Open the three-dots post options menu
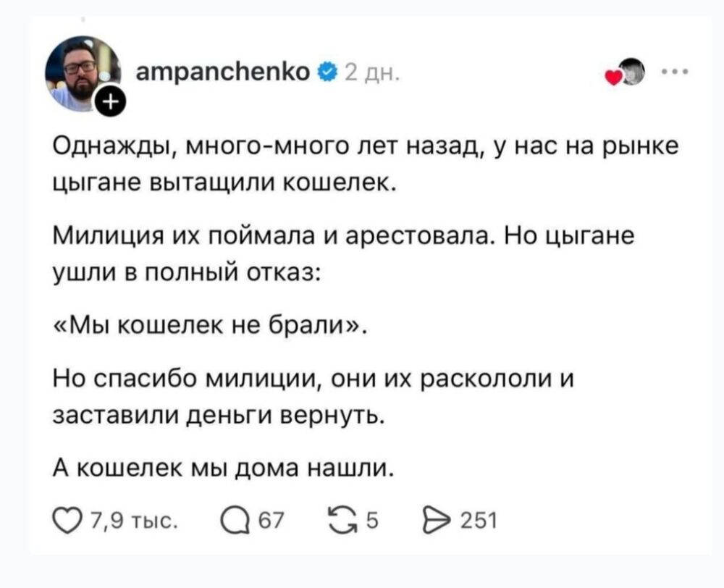This screenshot has height=588, width=724. tap(675, 72)
